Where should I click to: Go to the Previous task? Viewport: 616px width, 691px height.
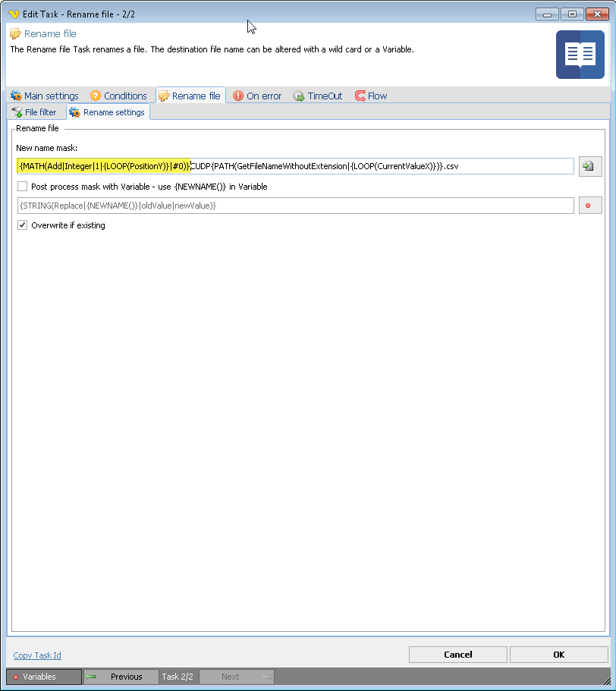coord(120,677)
